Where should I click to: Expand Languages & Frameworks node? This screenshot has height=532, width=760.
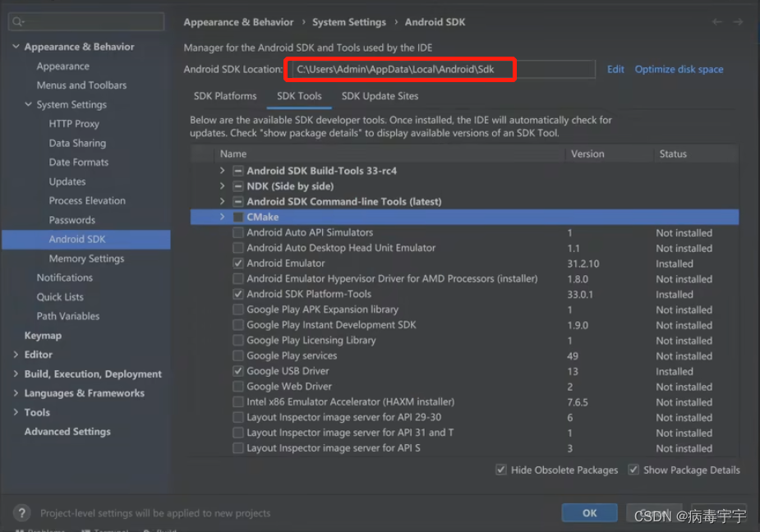[x=16, y=393]
